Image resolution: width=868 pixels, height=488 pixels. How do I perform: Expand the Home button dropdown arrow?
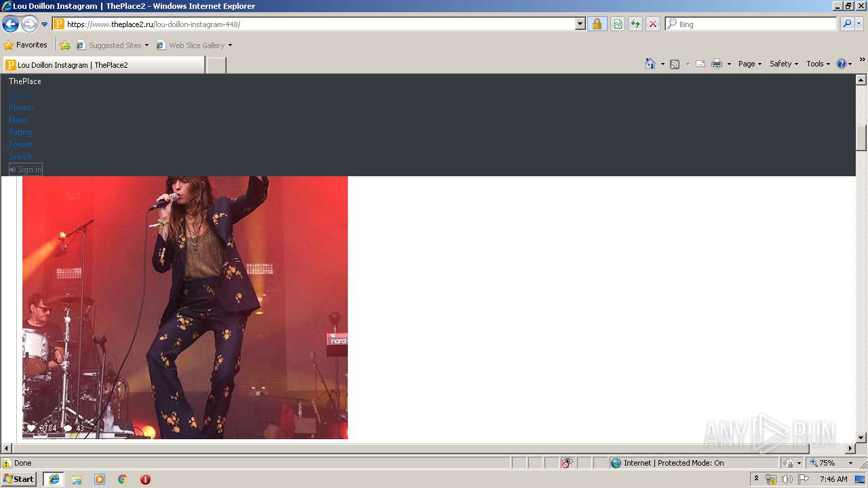pyautogui.click(x=663, y=64)
